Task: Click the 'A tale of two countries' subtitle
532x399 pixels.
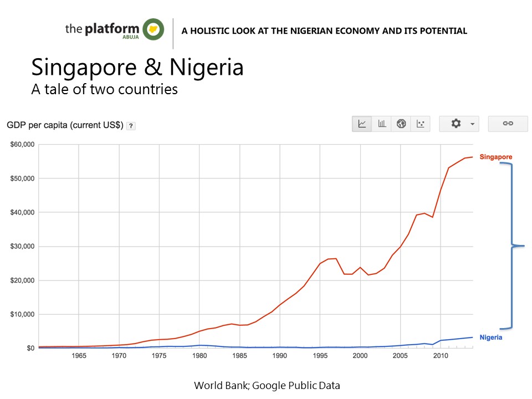Action: click(104, 89)
